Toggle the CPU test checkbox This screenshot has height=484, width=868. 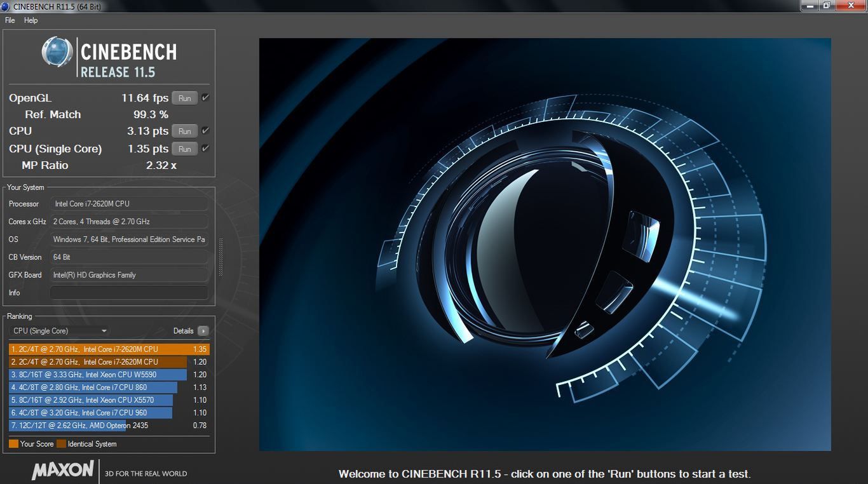click(x=205, y=131)
